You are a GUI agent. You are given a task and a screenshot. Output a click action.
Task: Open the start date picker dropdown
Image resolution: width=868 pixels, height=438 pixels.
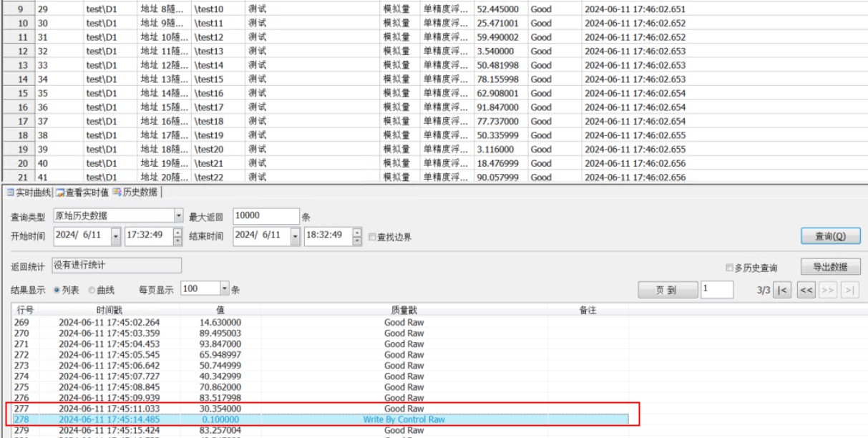coord(117,235)
